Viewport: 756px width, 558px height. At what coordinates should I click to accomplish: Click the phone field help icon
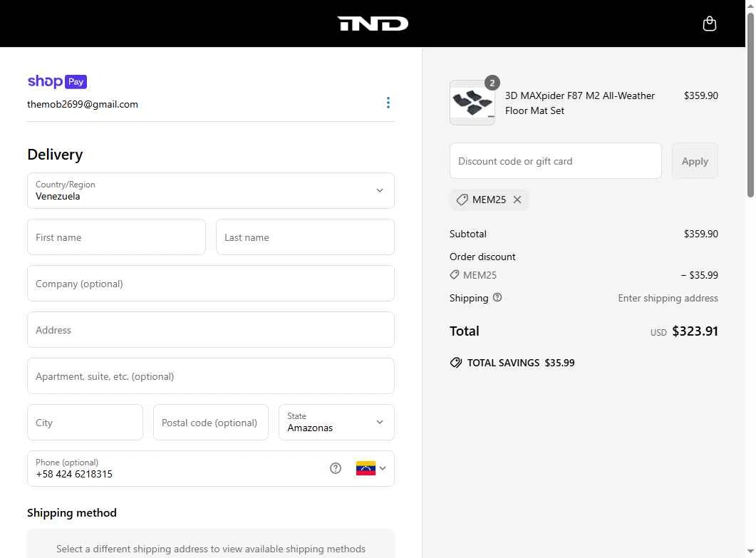tap(336, 468)
